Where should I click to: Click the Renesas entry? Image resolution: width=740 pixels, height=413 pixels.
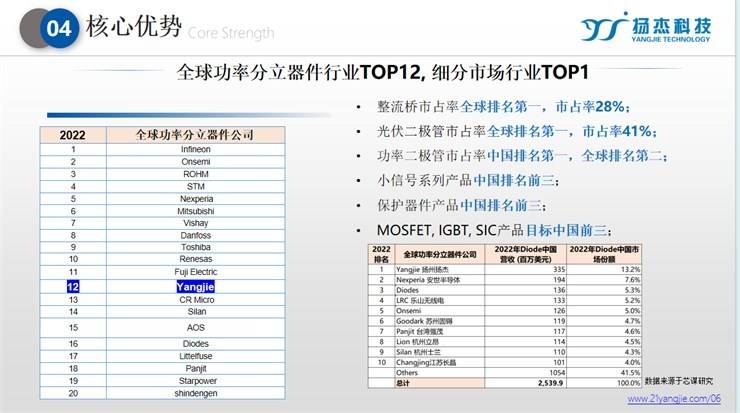tap(195, 259)
